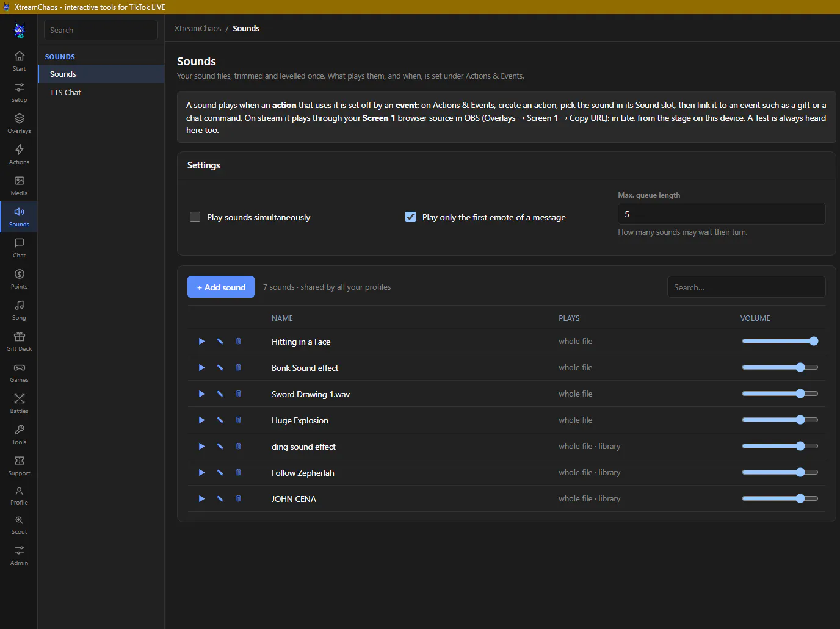Go to the Actions section
This screenshot has width=840, height=629.
19,154
